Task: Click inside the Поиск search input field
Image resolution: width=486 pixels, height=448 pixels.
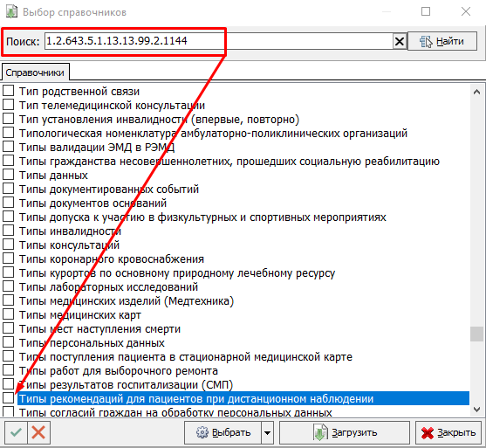Action: [x=218, y=41]
